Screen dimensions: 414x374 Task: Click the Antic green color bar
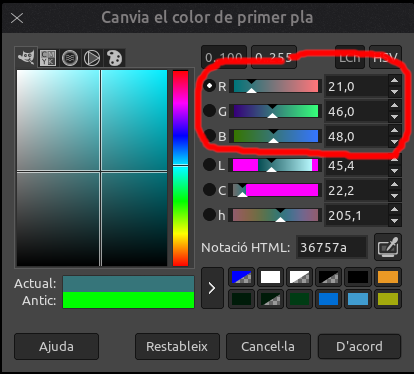pyautogui.click(x=128, y=300)
